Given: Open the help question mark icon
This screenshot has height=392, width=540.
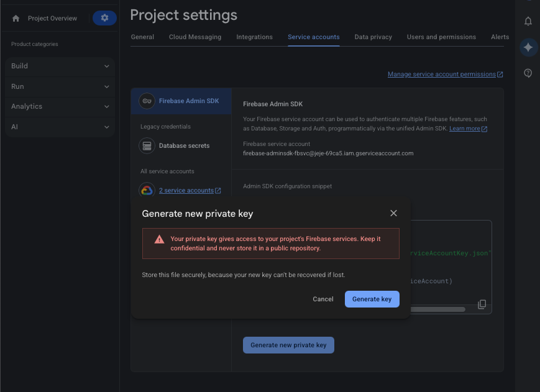Looking at the screenshot, I should [528, 73].
